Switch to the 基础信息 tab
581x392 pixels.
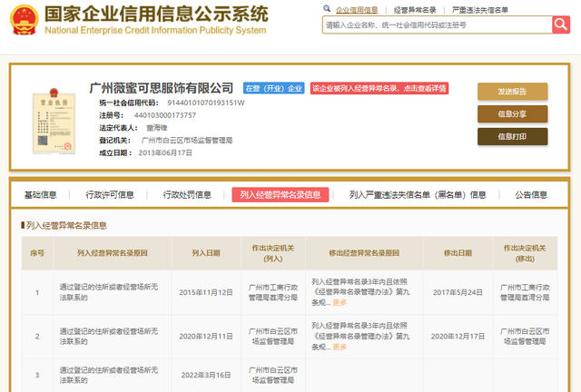40,195
